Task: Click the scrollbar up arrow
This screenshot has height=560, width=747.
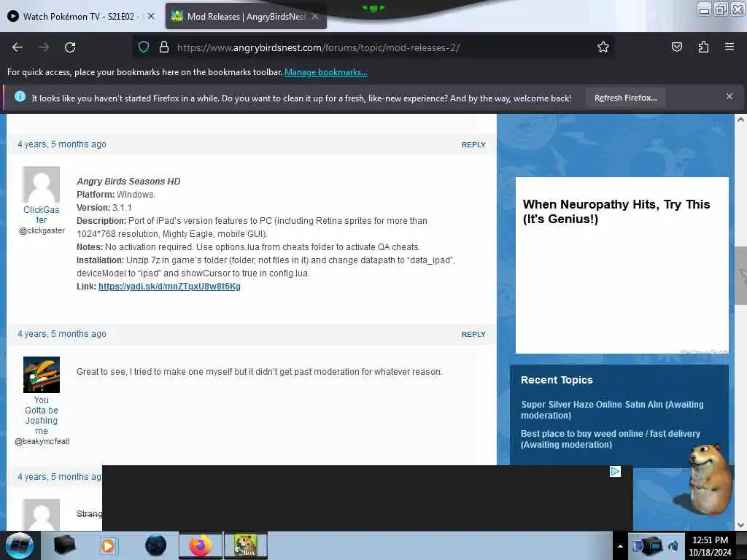Action: tap(740, 120)
